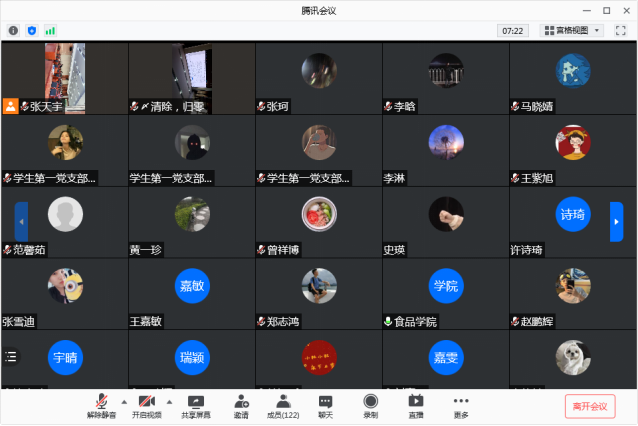Image resolution: width=638 pixels, height=426 pixels.
Task: Click the 离开会议 leave meeting button
Action: [589, 406]
